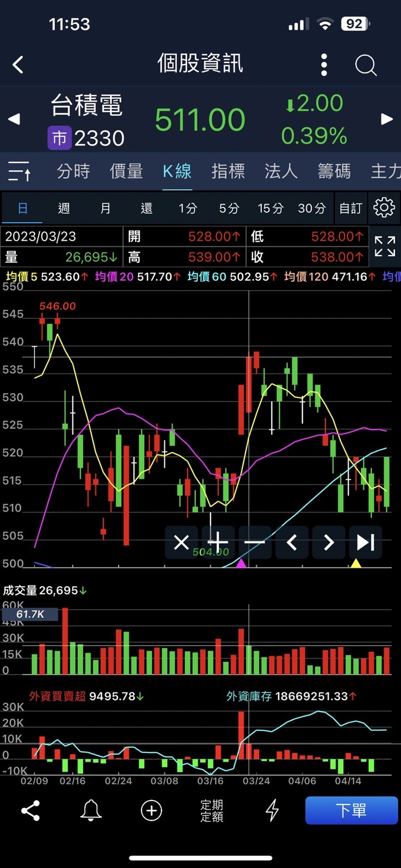Open quick order lightning icon
Viewport: 401px width, 868px height.
[x=272, y=811]
